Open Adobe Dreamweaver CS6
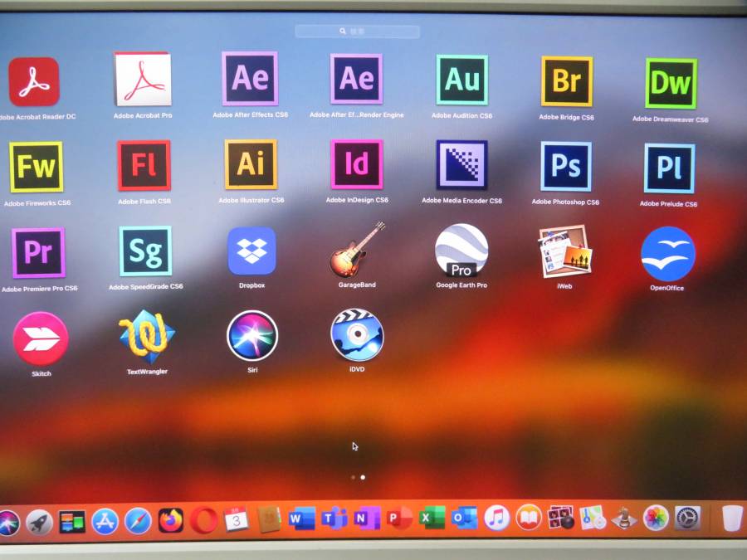The height and width of the screenshot is (560, 747). 671,83
